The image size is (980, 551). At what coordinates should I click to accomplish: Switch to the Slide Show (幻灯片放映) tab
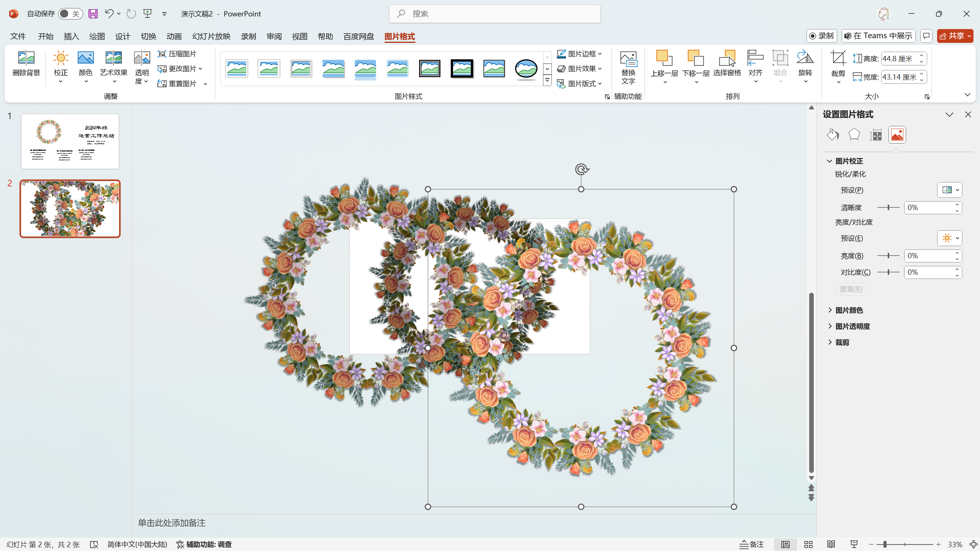[x=211, y=36]
